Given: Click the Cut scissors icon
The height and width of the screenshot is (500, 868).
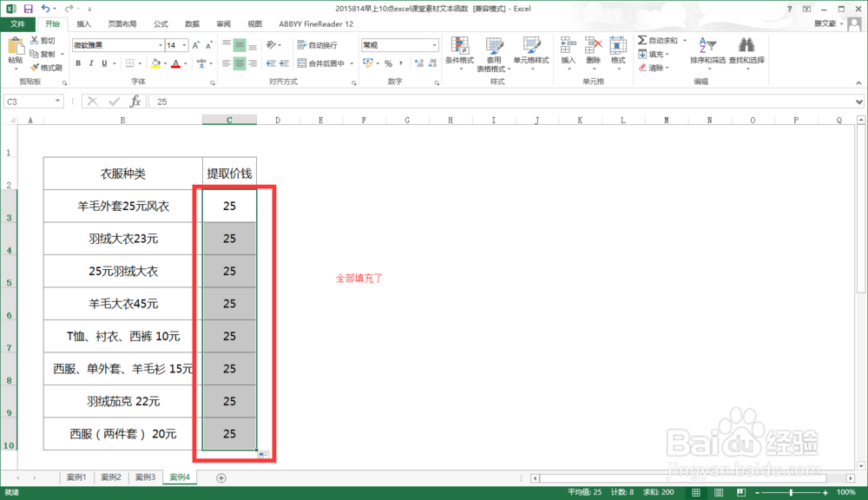Looking at the screenshot, I should [x=35, y=41].
